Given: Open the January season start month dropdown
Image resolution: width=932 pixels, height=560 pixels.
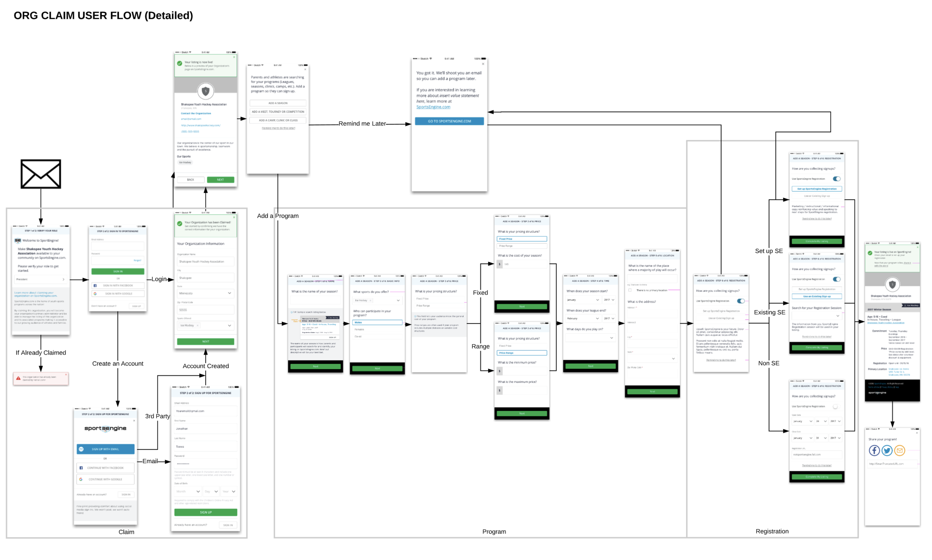Looking at the screenshot, I should click(583, 300).
